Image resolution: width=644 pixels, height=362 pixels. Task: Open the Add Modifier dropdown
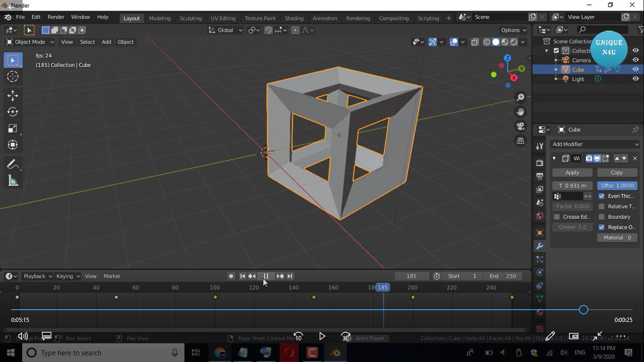point(595,144)
